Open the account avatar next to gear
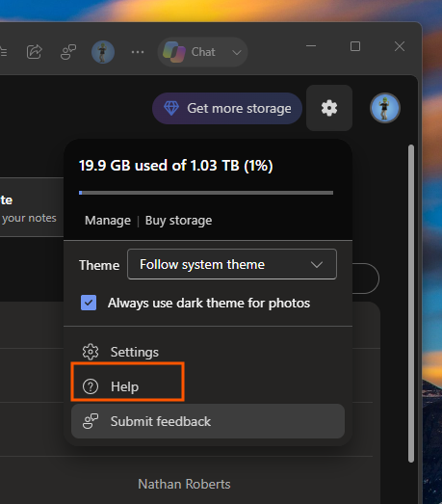Image resolution: width=442 pixels, height=504 pixels. point(385,108)
